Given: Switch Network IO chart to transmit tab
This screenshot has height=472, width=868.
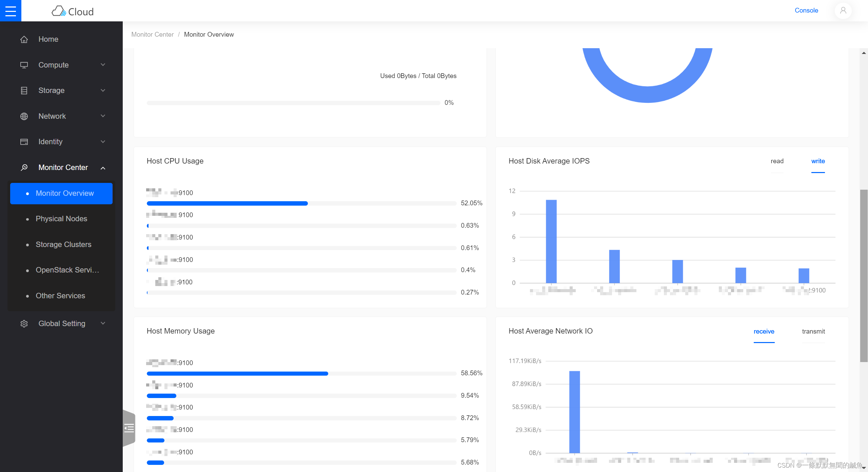Looking at the screenshot, I should (813, 332).
